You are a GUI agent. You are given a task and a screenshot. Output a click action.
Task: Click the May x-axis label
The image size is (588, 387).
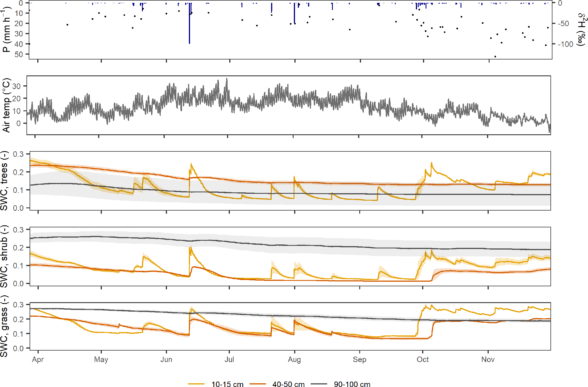(101, 359)
